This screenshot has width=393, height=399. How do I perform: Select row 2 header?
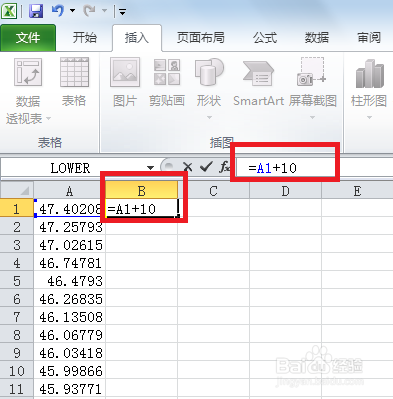click(x=17, y=227)
